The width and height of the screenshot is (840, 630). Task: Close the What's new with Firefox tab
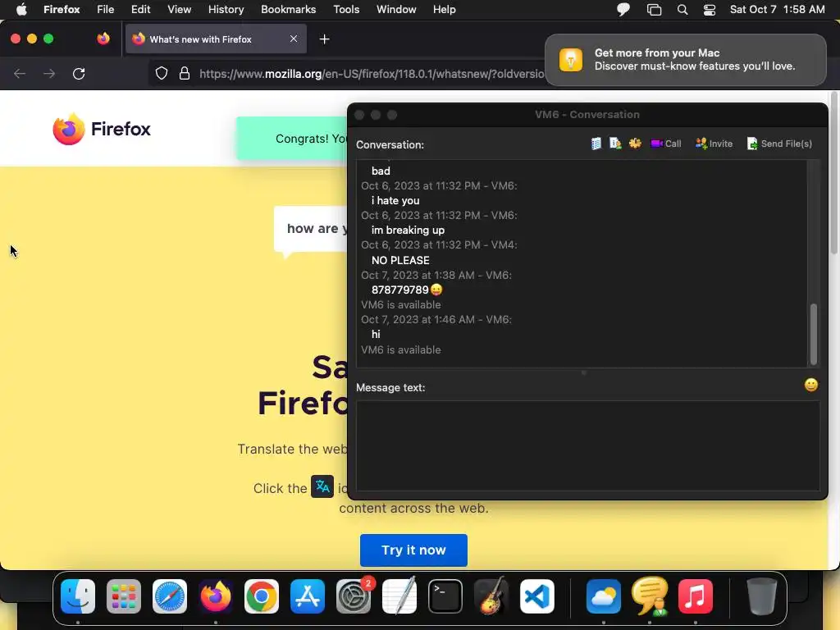(x=294, y=39)
